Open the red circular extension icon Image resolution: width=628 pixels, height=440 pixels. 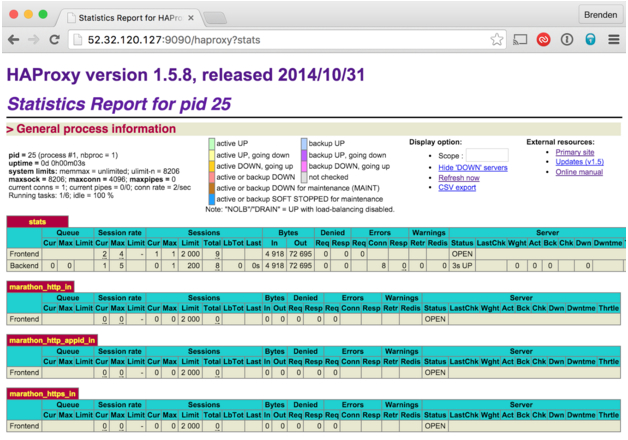(543, 40)
